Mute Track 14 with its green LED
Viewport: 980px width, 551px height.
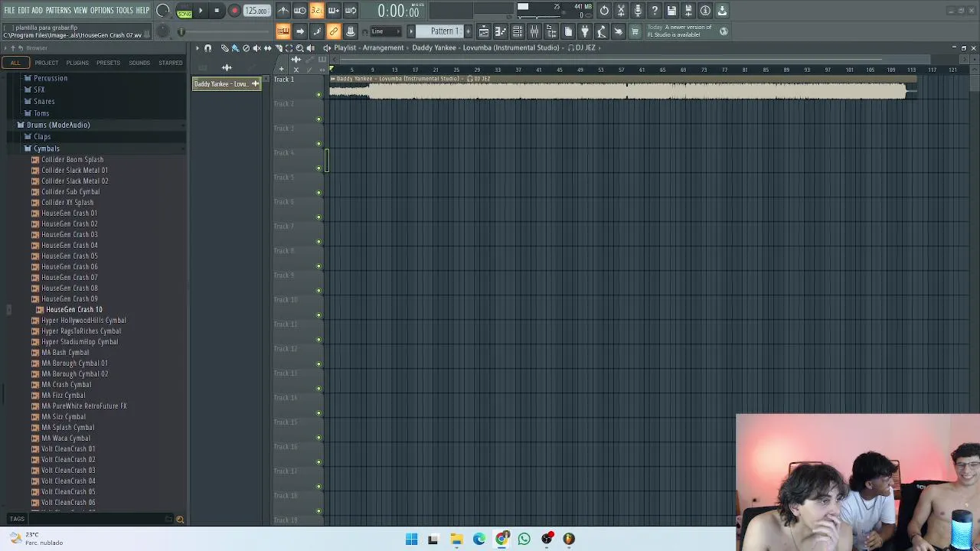click(318, 413)
